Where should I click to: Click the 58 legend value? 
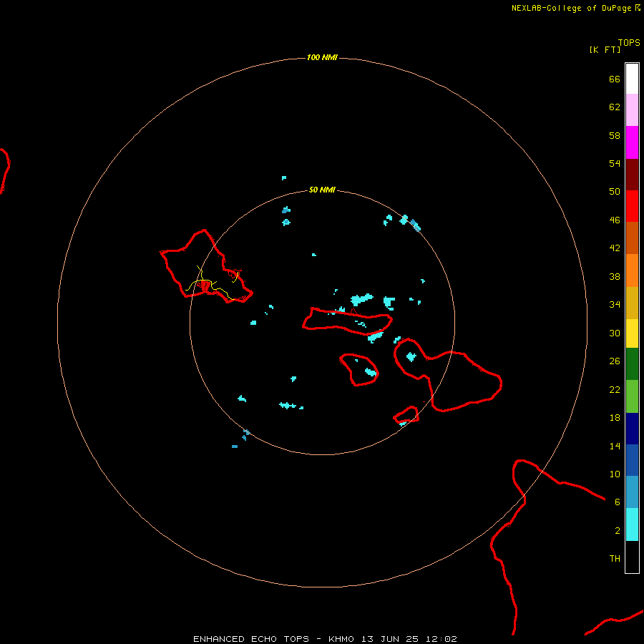point(615,135)
